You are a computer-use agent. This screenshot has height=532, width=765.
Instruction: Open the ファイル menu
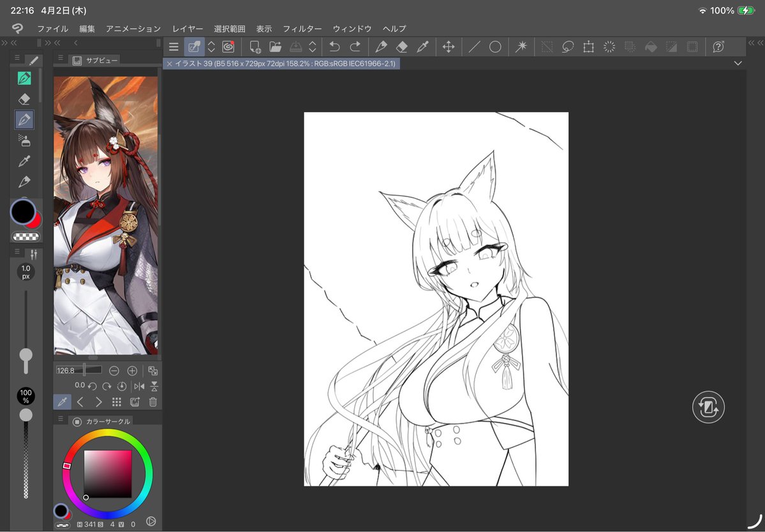pyautogui.click(x=53, y=29)
